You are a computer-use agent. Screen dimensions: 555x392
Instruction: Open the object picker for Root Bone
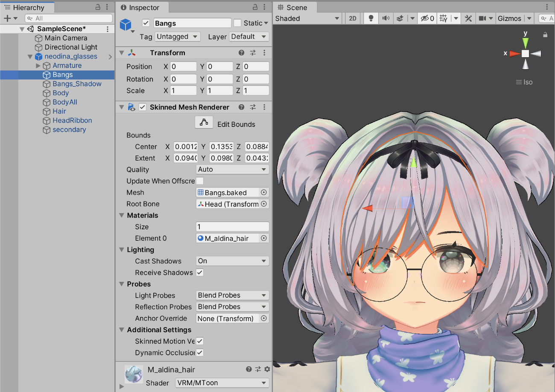pos(264,204)
